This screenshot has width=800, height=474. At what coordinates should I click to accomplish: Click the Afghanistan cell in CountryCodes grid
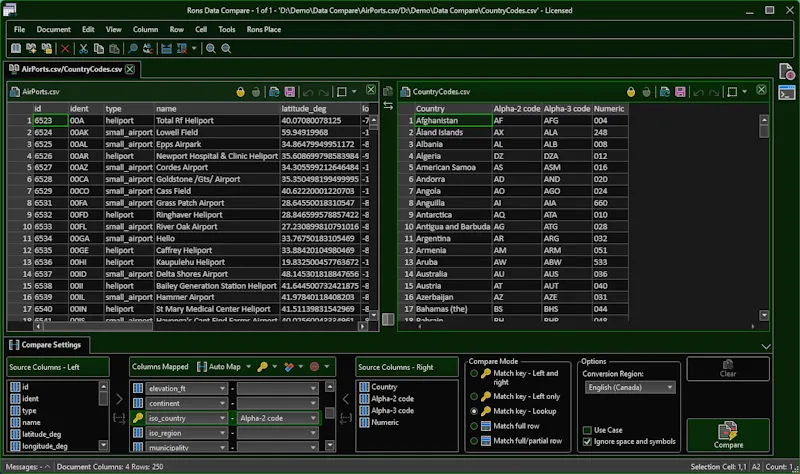(453, 120)
